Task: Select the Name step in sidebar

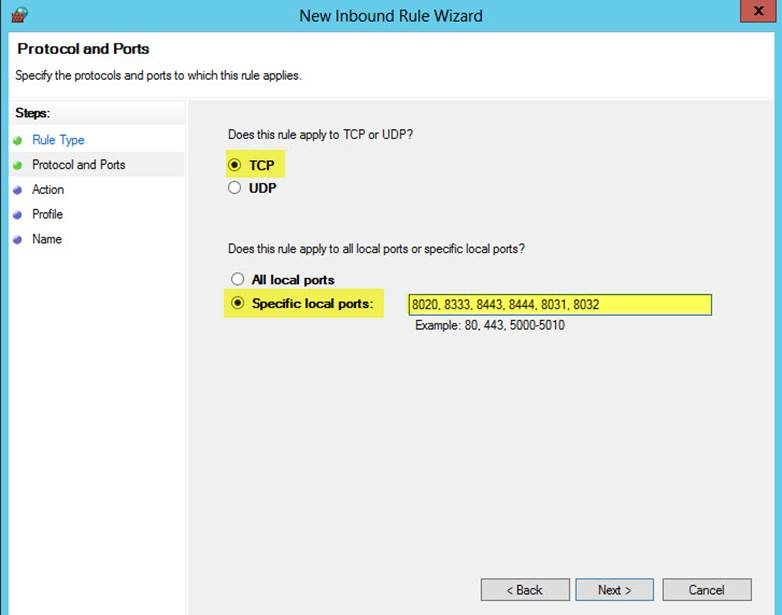Action: [x=47, y=239]
